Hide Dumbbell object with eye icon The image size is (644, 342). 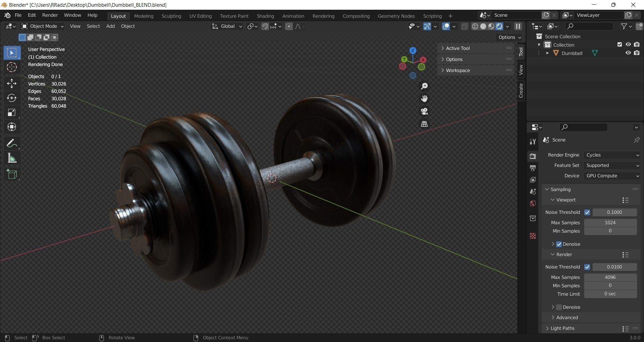(628, 53)
